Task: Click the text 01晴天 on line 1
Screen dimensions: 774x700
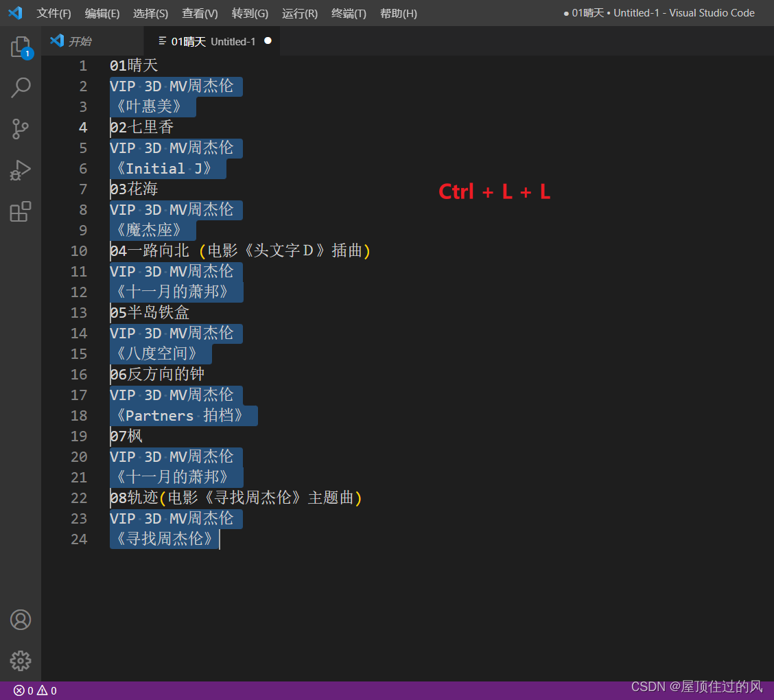Action: tap(134, 66)
